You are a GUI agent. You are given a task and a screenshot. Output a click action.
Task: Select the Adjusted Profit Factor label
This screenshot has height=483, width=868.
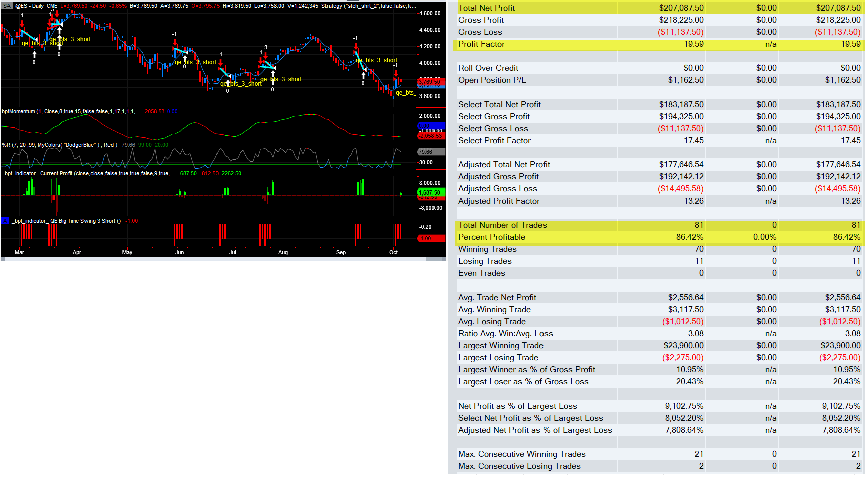point(499,201)
